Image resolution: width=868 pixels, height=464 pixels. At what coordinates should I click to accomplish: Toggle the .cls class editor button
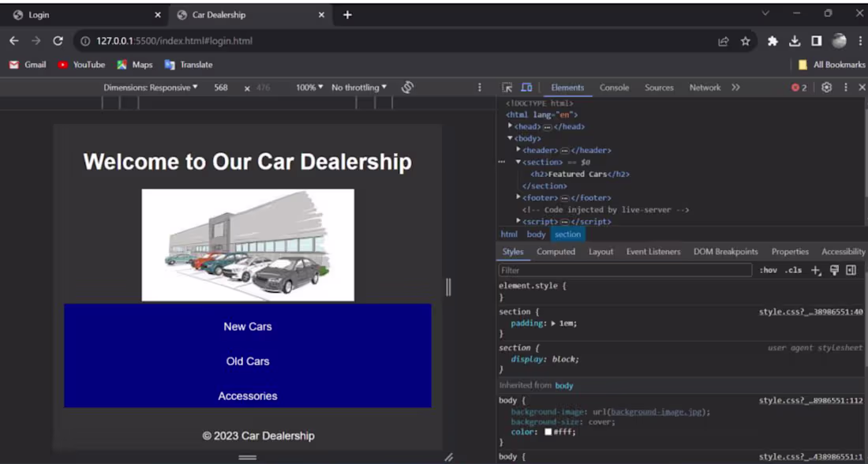(x=793, y=270)
